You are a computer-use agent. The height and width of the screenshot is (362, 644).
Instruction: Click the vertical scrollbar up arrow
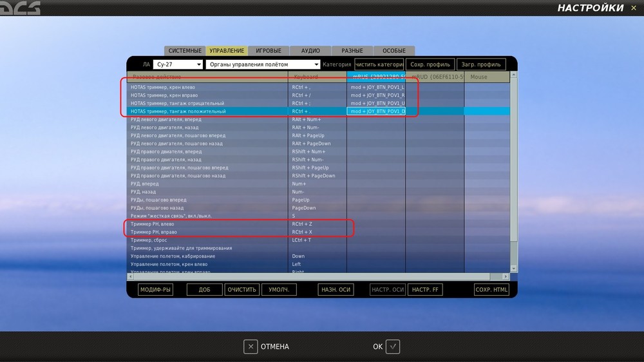coord(513,75)
